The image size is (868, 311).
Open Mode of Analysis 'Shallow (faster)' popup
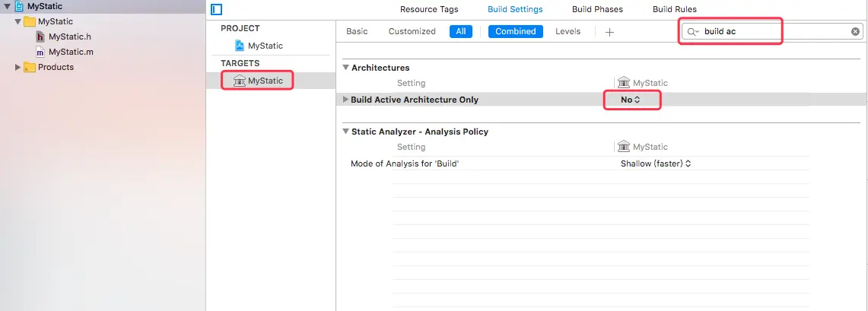pyautogui.click(x=656, y=163)
